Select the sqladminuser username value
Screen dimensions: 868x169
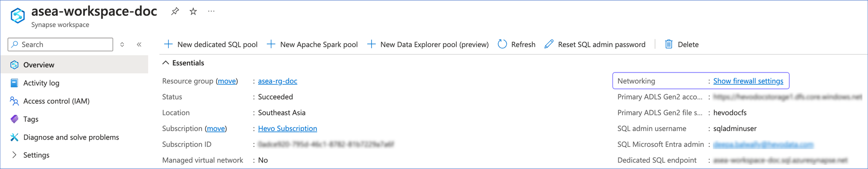(735, 129)
